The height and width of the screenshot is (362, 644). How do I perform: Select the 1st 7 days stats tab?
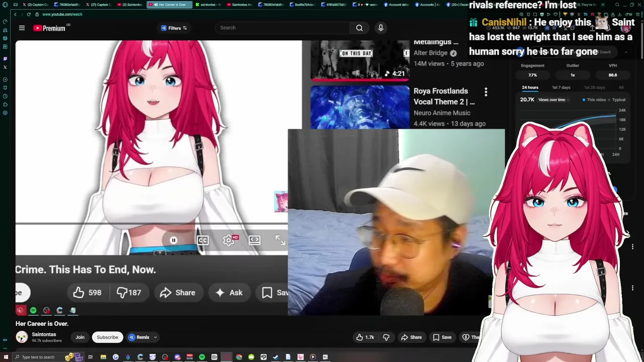pyautogui.click(x=561, y=87)
